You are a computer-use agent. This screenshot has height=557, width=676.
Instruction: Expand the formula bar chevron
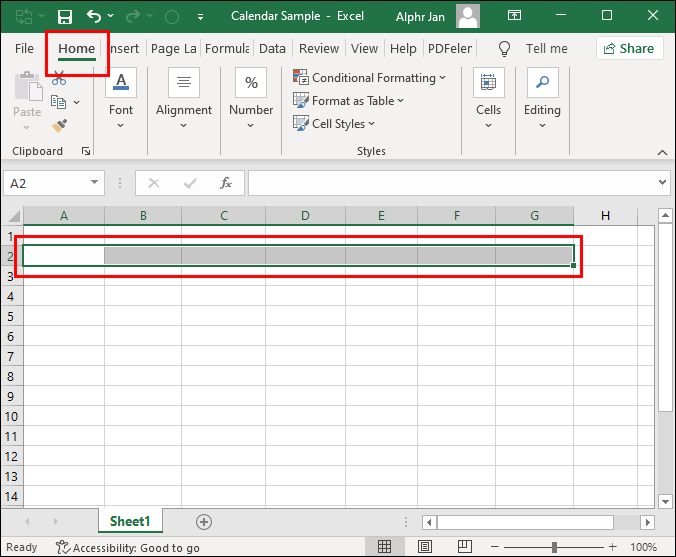(663, 182)
